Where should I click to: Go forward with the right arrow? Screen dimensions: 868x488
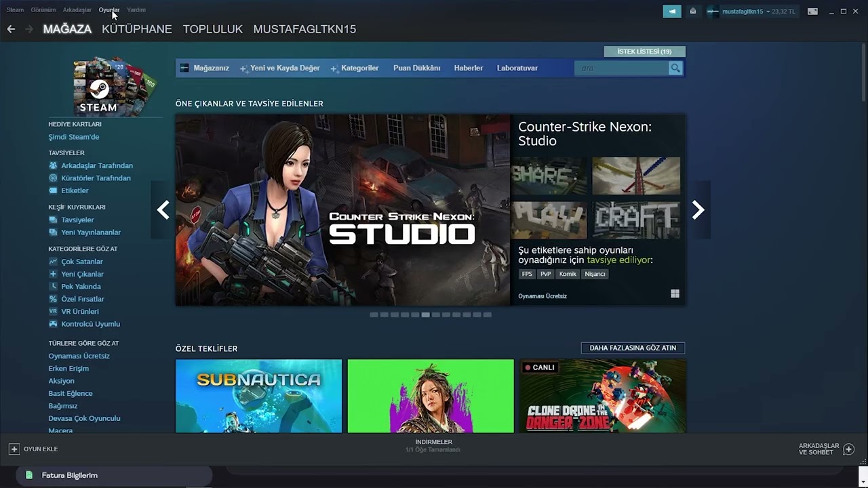click(29, 29)
